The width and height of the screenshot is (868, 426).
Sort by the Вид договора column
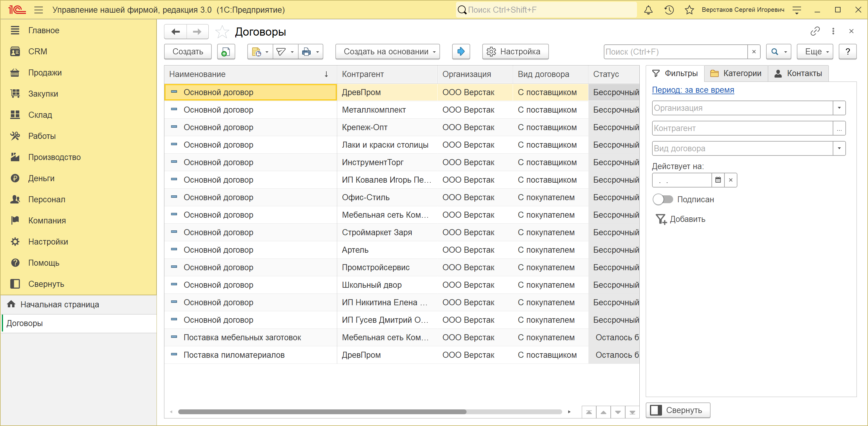pos(550,74)
